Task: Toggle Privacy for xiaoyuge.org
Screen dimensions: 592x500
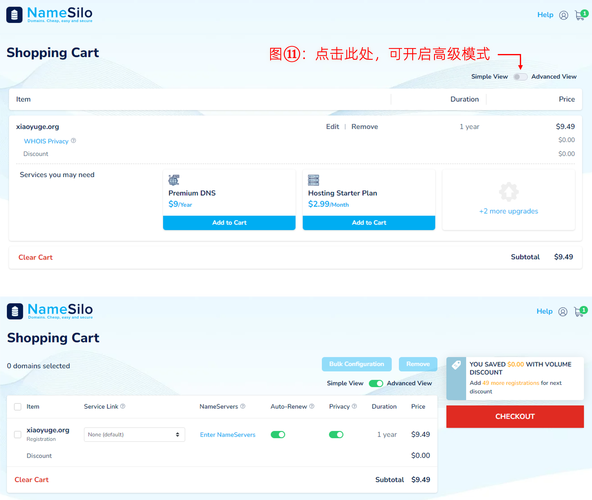Action: [336, 435]
